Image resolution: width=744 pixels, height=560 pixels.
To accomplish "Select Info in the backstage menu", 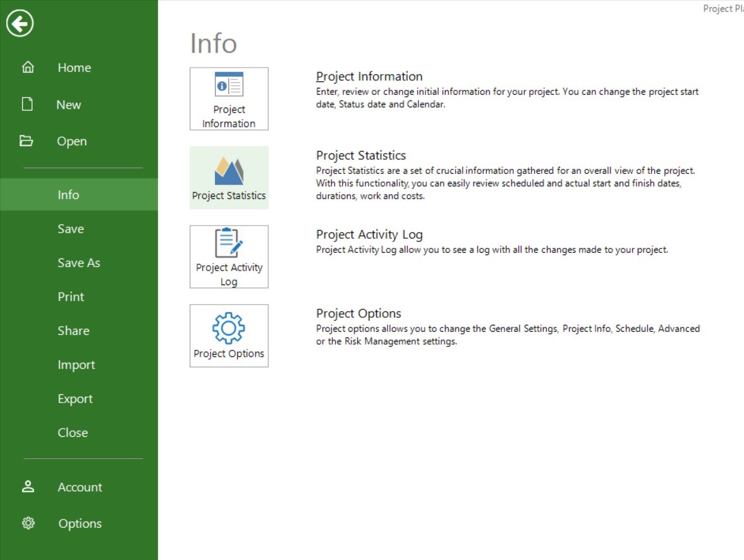I will (68, 195).
